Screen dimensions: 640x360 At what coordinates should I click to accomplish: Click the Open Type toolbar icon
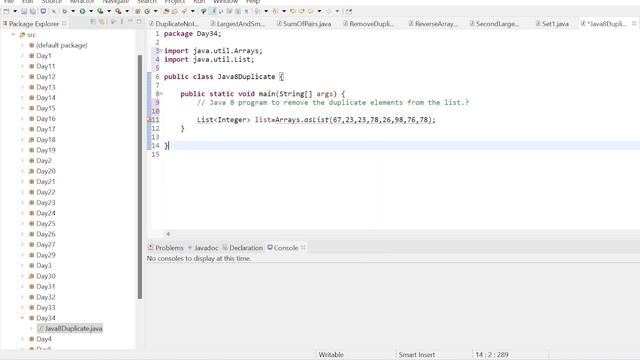(166, 11)
